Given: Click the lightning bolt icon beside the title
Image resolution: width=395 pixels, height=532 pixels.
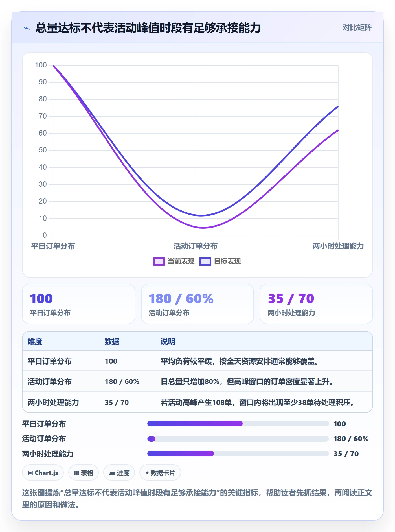Looking at the screenshot, I should tap(27, 28).
